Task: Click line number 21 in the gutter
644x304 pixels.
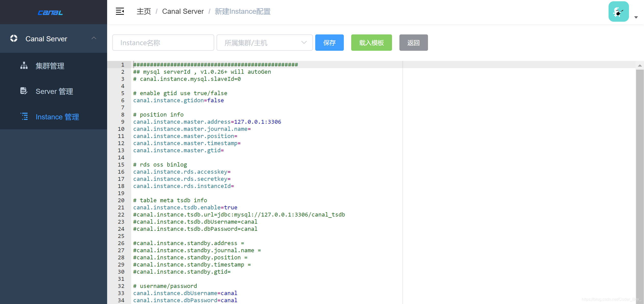Action: click(121, 207)
